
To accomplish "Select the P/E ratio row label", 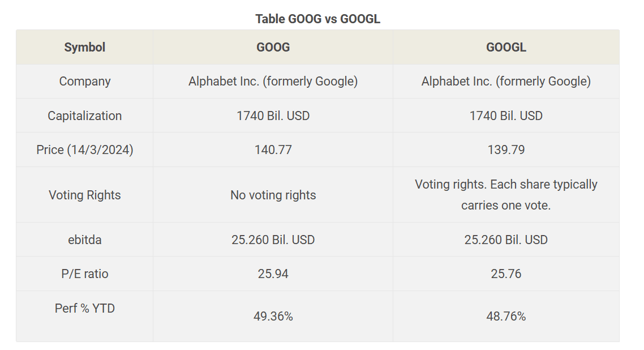I will (85, 274).
